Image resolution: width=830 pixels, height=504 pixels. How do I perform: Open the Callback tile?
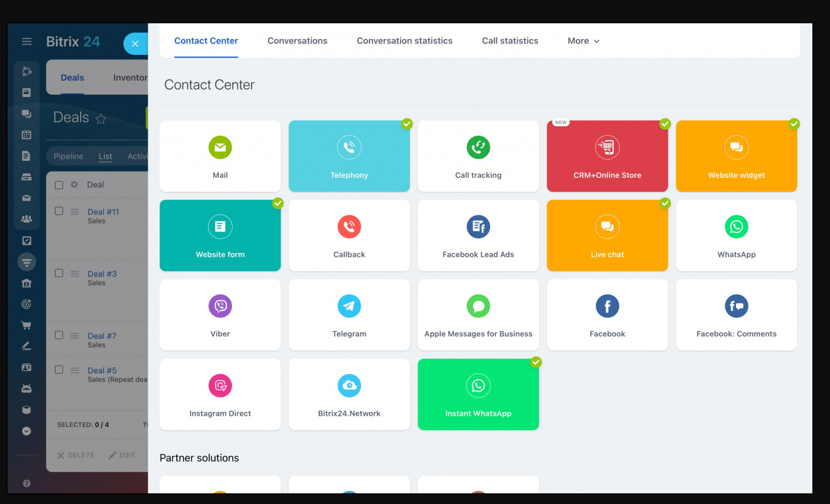(349, 235)
